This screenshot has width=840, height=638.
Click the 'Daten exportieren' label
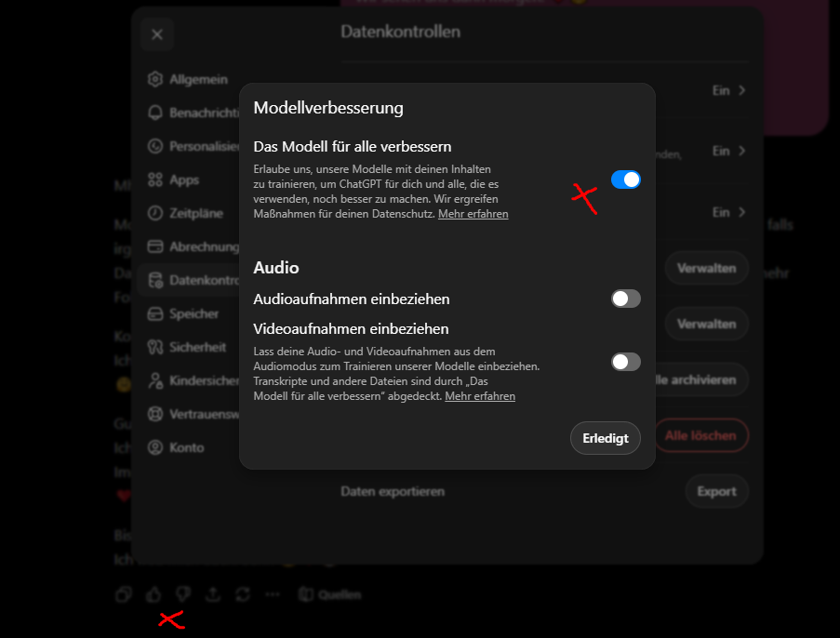coord(393,491)
